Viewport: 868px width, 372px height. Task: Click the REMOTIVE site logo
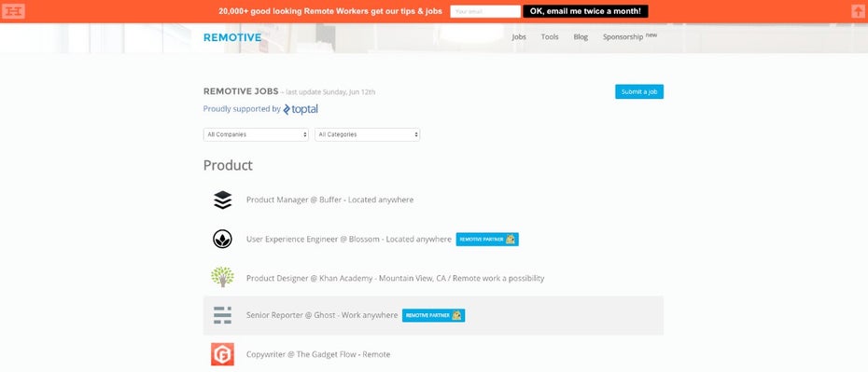pyautogui.click(x=232, y=37)
